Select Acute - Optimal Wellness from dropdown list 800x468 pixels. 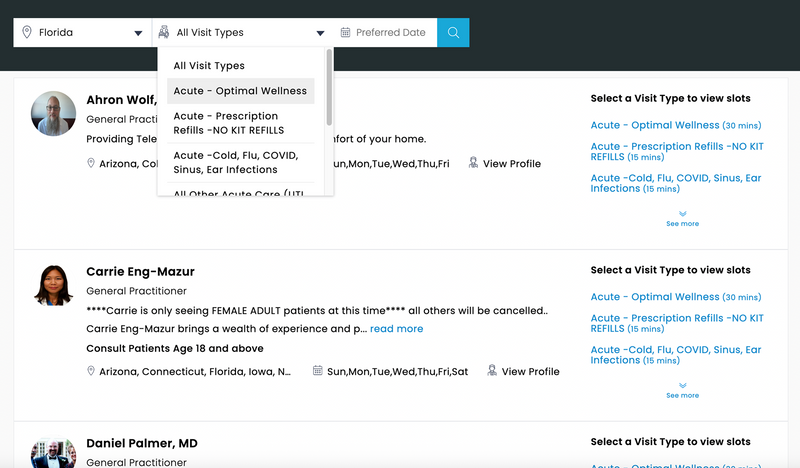pos(240,91)
